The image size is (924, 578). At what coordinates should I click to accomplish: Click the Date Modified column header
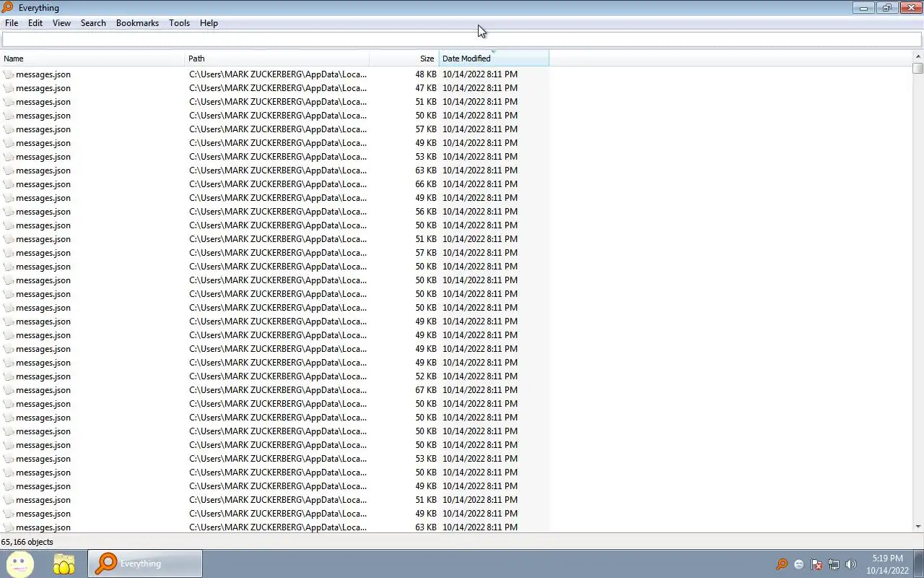[494, 59]
